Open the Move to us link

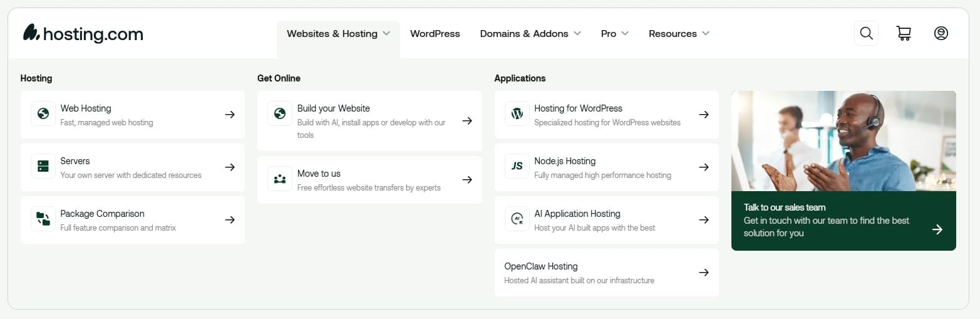pyautogui.click(x=319, y=174)
